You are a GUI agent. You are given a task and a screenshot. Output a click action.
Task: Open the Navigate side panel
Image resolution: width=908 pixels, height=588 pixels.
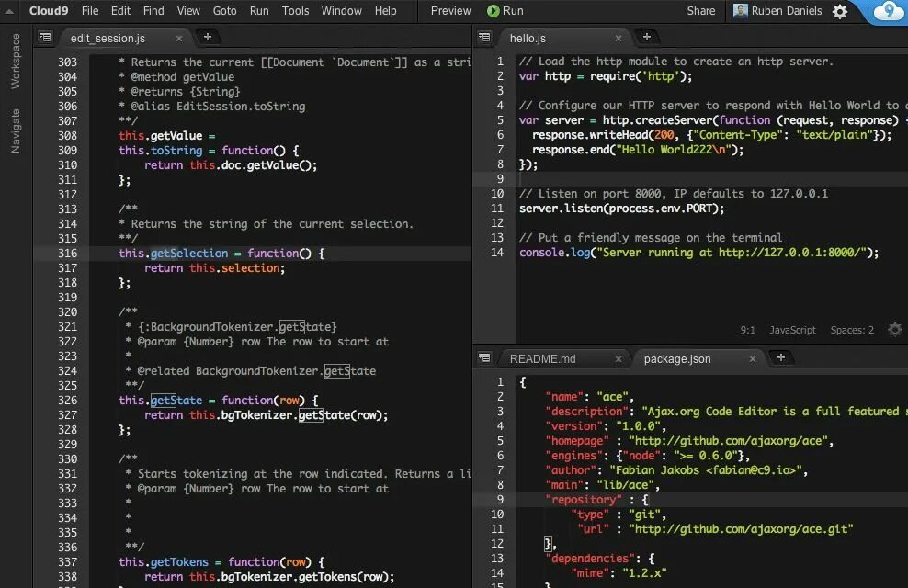coord(16,130)
